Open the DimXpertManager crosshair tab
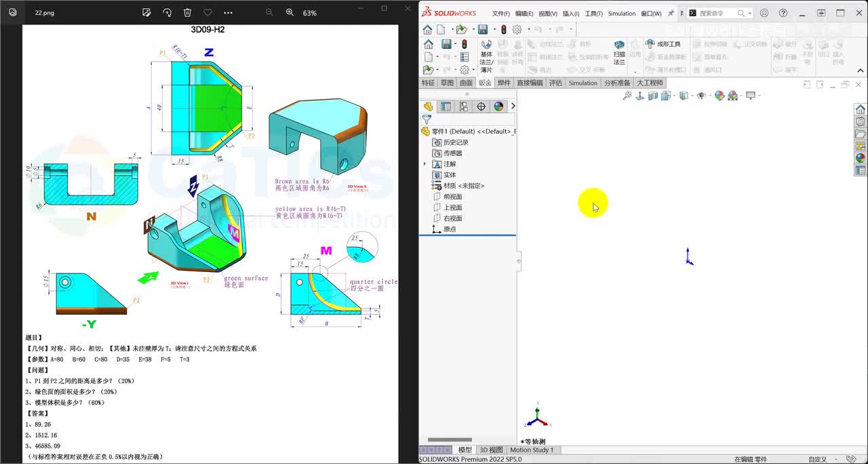868x464 pixels. [481, 107]
